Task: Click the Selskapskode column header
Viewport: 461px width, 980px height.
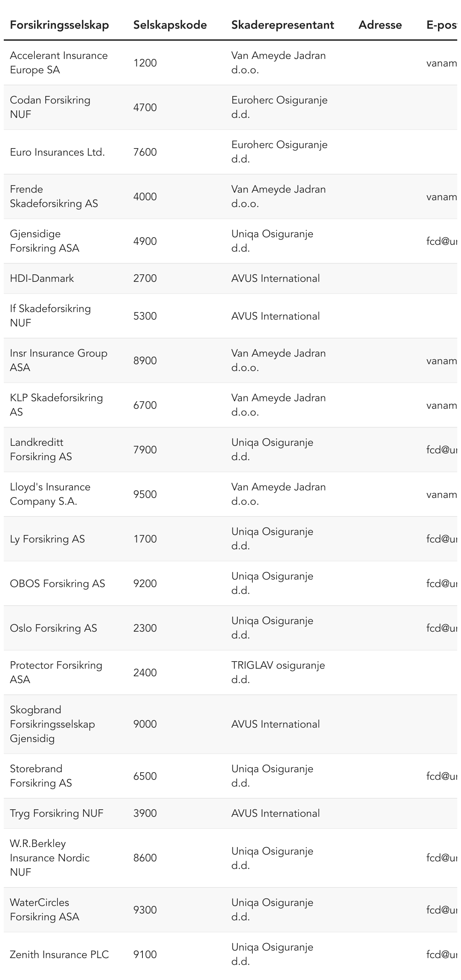Action: coord(170,25)
